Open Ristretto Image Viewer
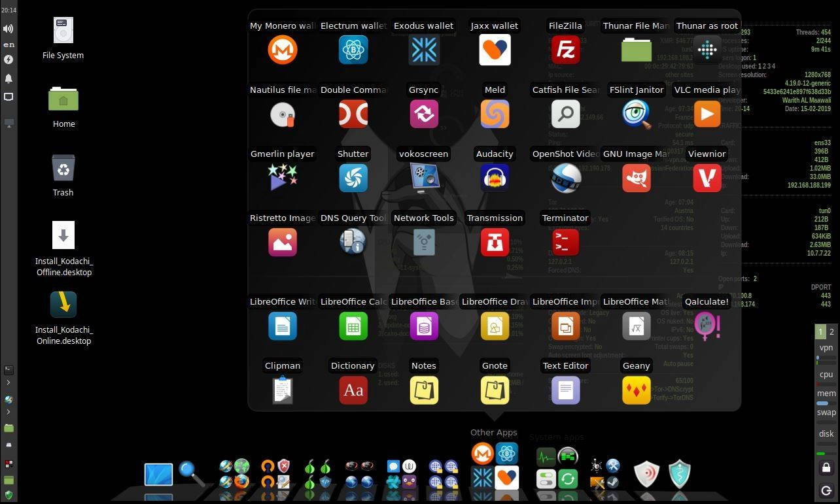Screen dimensions: 840x504 pos(283,242)
